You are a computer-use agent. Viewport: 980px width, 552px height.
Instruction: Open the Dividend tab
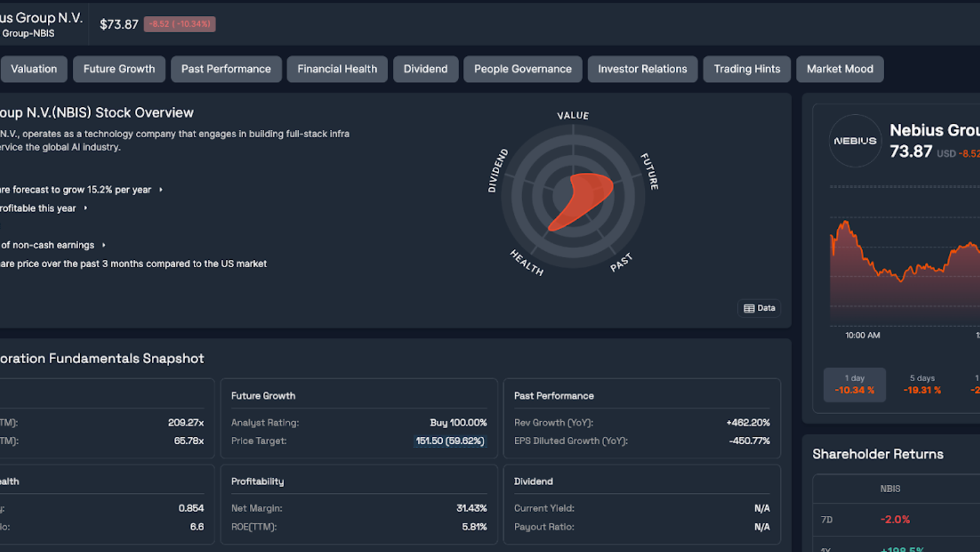point(425,69)
